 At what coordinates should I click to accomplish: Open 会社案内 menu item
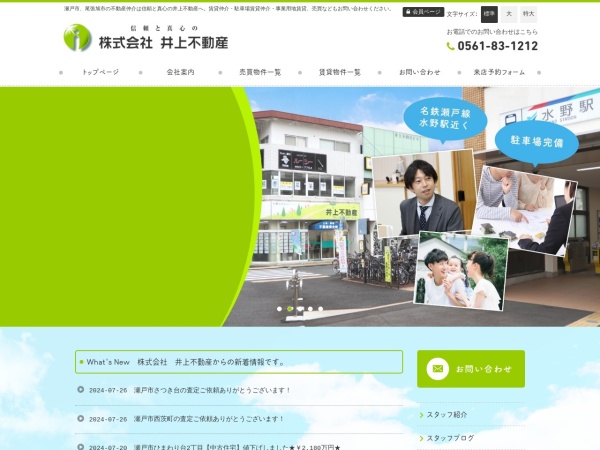coord(180,72)
